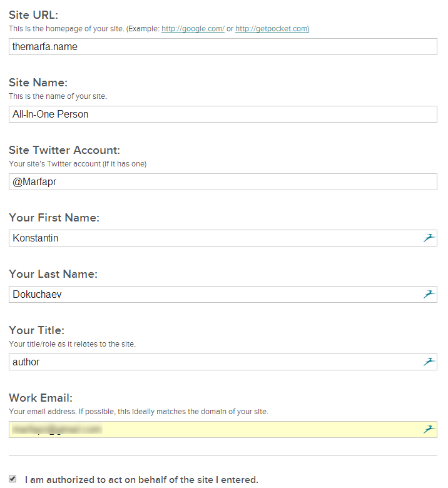
Task: Click the 'Site URL:' heading
Action: (x=34, y=15)
